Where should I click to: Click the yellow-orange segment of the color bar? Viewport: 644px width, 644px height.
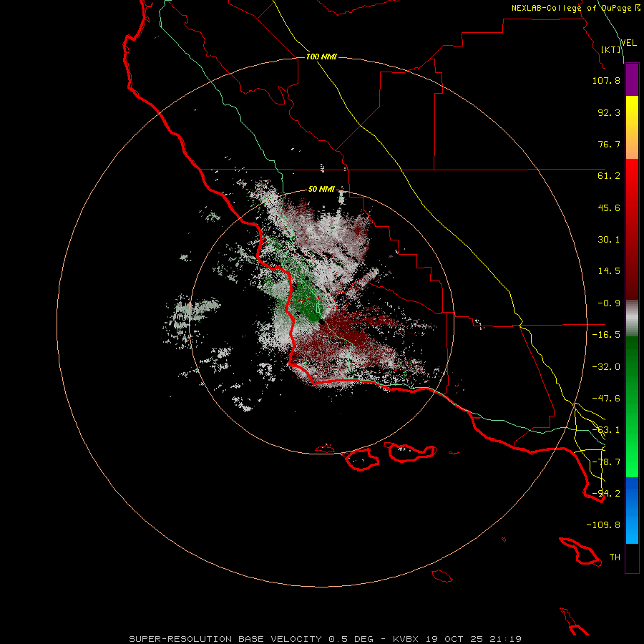click(632, 127)
